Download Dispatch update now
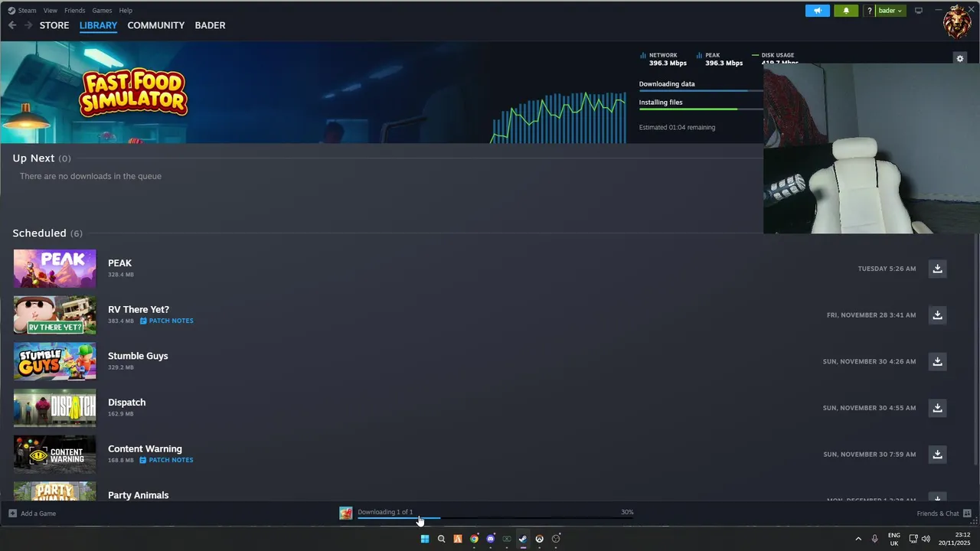Viewport: 980px width, 551px height. pos(937,408)
